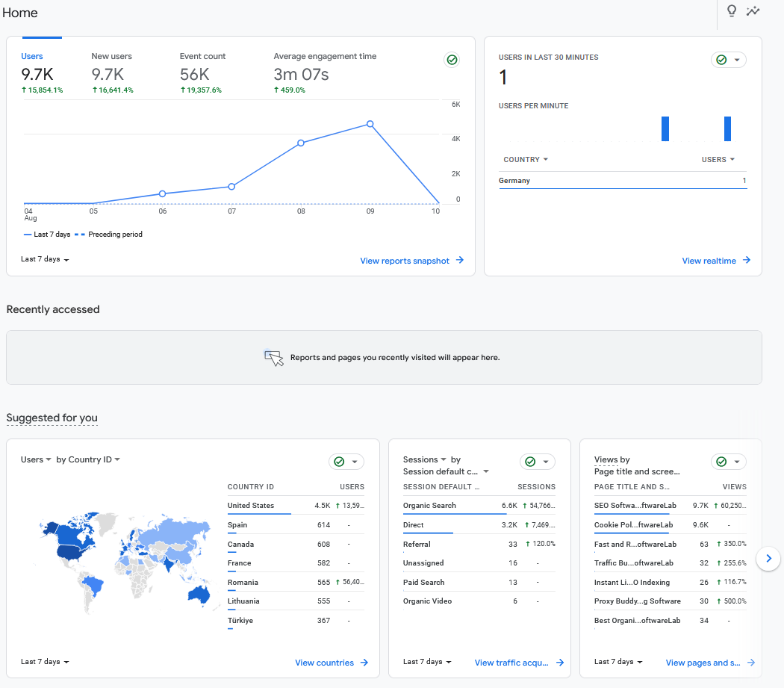Click the data-quality icon on Users by Country card
This screenshot has height=688, width=784.
[340, 462]
